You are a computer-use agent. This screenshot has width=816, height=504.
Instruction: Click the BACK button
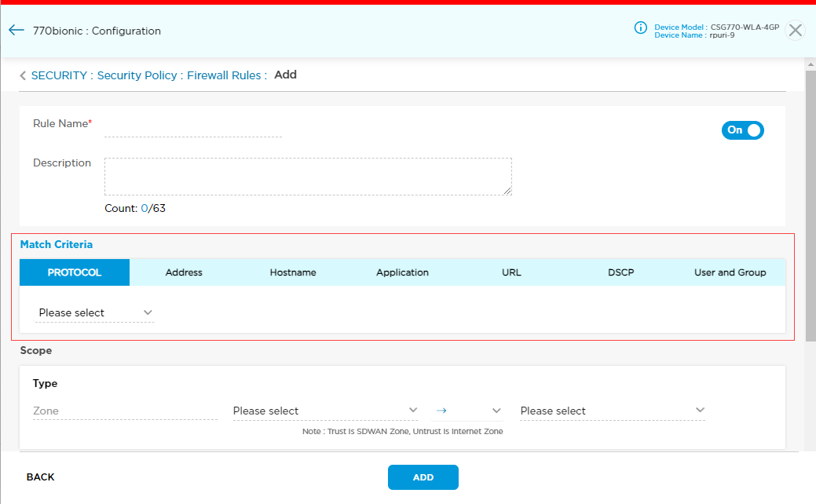(x=40, y=477)
